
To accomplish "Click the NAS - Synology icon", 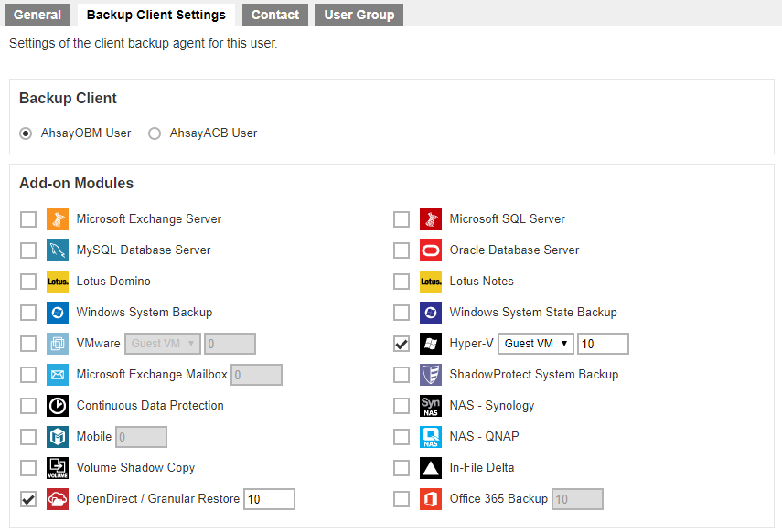I will [x=430, y=405].
